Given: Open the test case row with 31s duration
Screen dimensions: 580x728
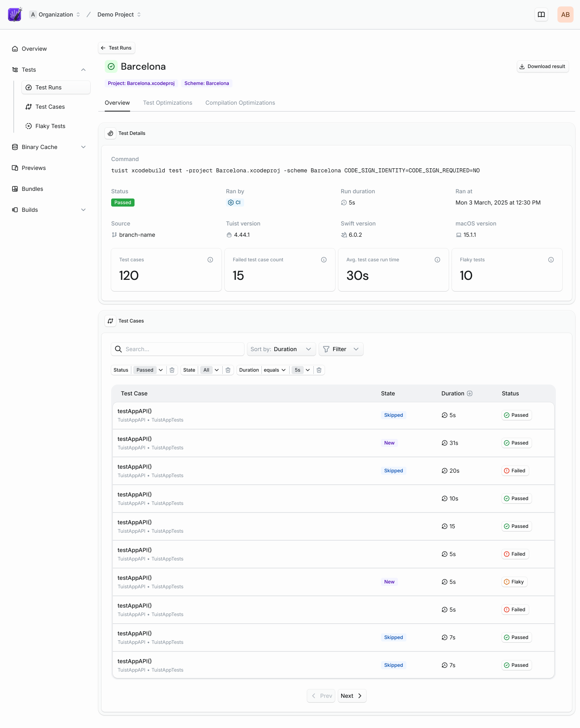Looking at the screenshot, I should click(333, 443).
